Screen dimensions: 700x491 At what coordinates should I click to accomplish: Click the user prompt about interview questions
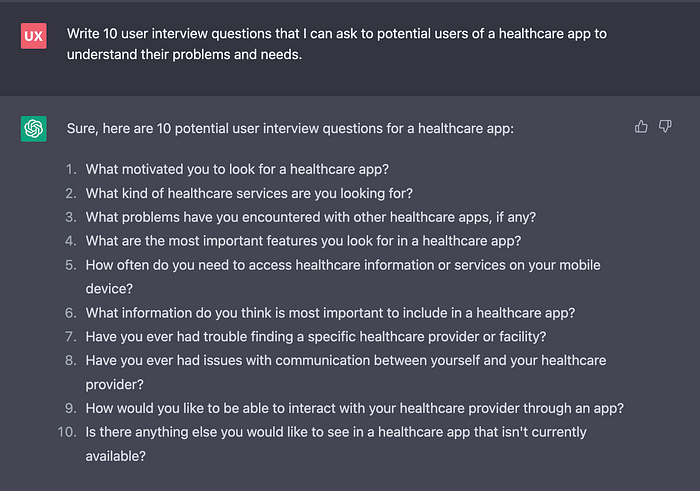337,44
